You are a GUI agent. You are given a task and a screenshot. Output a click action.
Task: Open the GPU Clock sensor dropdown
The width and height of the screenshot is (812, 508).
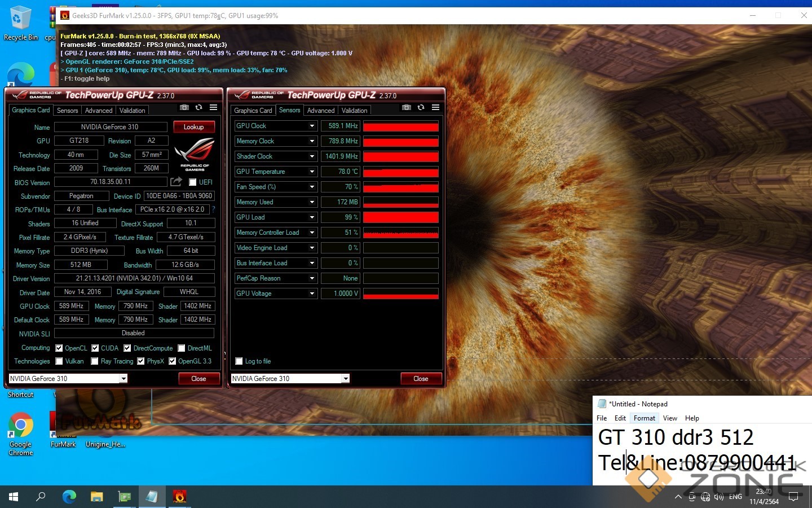click(x=312, y=126)
